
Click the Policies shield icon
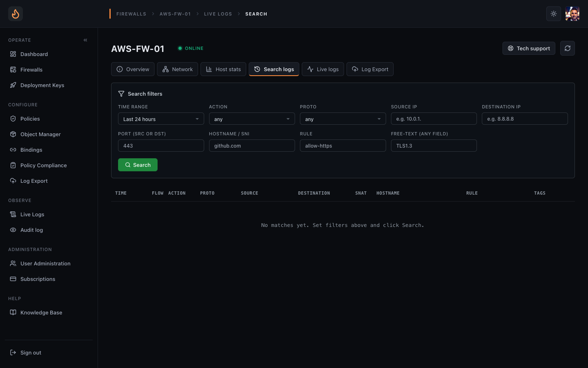13,119
